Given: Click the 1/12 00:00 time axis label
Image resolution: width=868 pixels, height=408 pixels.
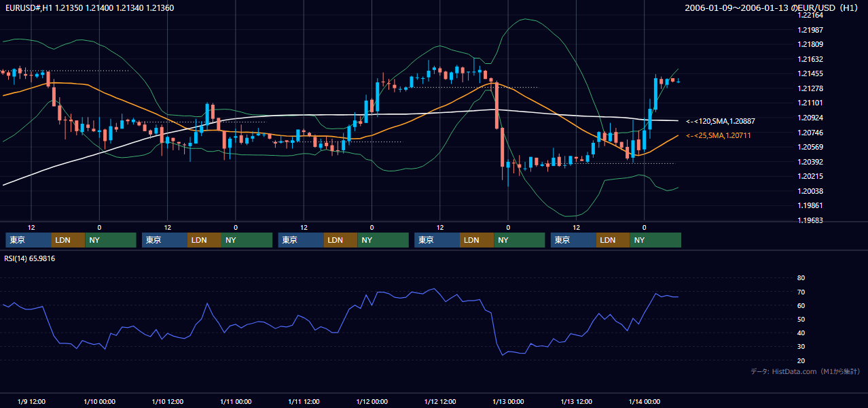Looking at the screenshot, I should 372,401.
